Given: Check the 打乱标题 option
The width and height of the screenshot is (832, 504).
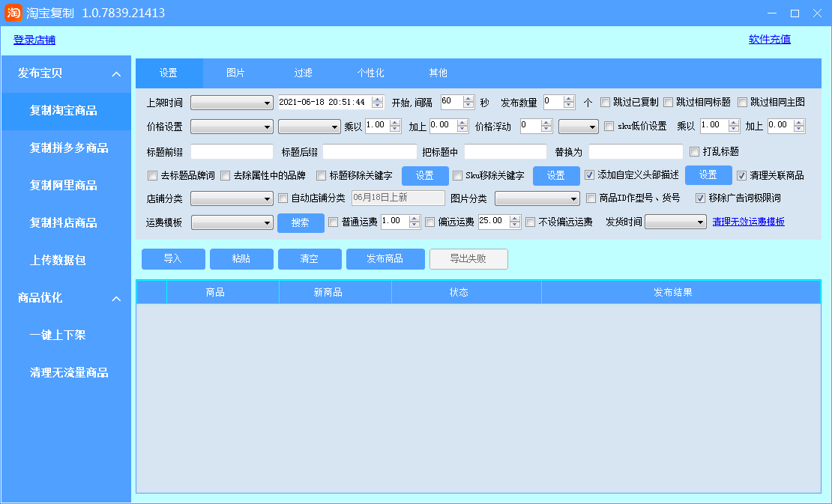Looking at the screenshot, I should (x=695, y=151).
